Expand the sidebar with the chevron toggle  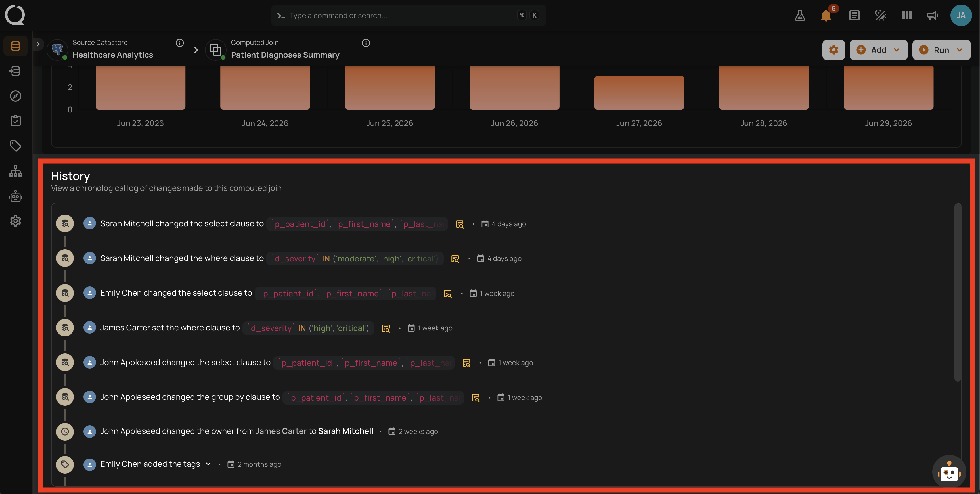pyautogui.click(x=38, y=44)
